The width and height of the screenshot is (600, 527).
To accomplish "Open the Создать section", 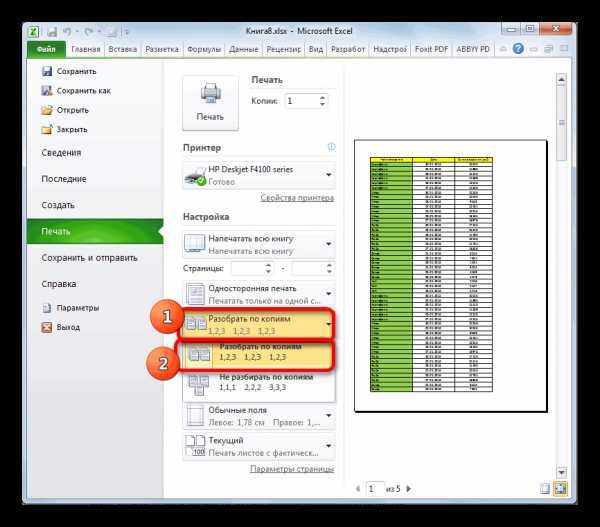I will tap(58, 205).
